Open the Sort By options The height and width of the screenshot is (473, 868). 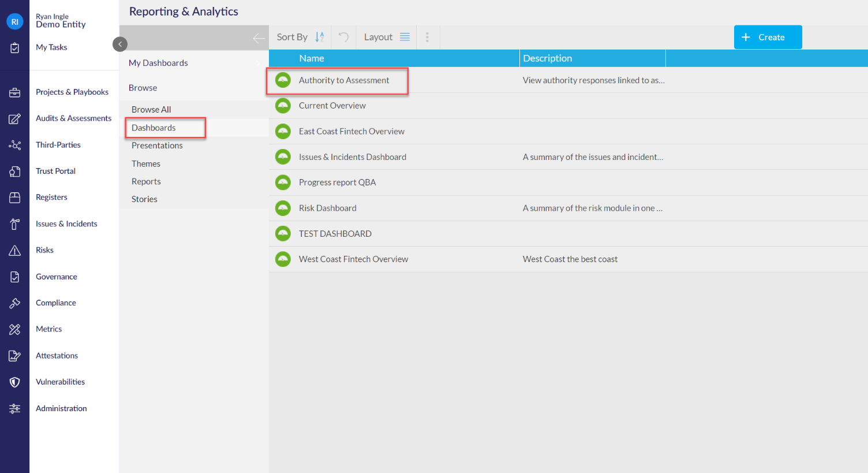click(x=300, y=37)
